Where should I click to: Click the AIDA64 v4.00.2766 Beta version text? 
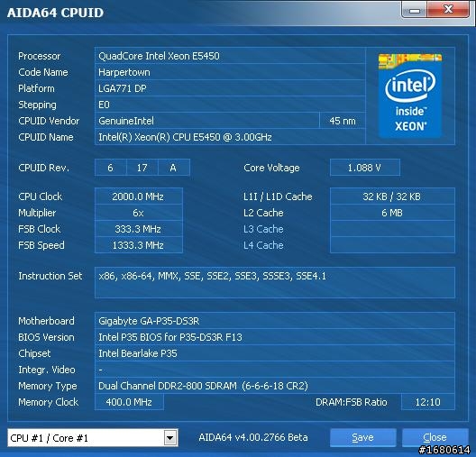click(253, 437)
